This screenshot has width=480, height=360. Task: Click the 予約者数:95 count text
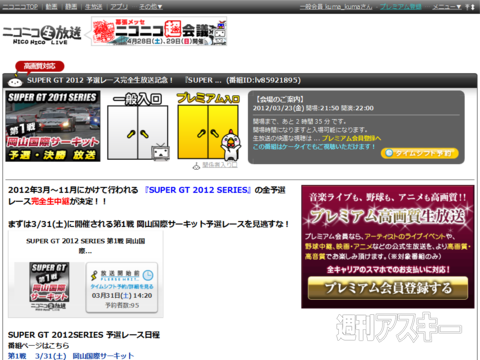click(x=122, y=305)
